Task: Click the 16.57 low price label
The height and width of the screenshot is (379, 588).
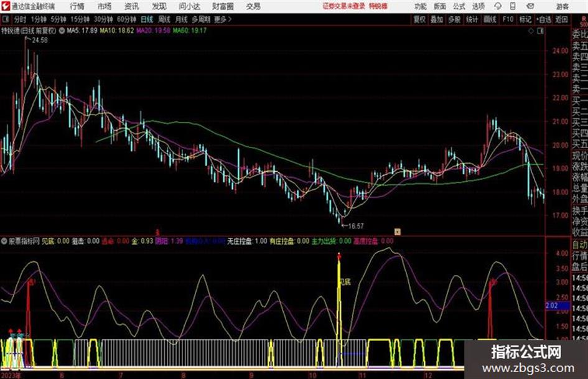Action: [x=356, y=226]
